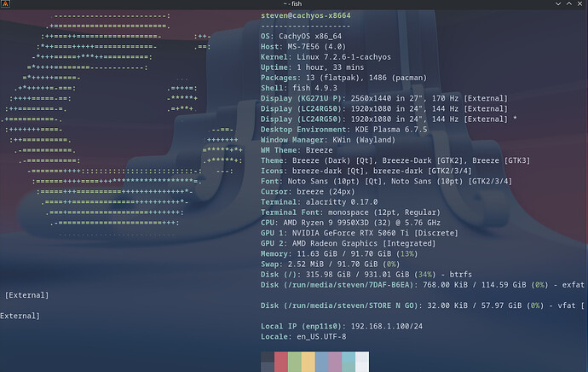This screenshot has width=588, height=372.
Task: Click the 'Terminal: alacritty 0.17.0' line
Action: (319, 202)
